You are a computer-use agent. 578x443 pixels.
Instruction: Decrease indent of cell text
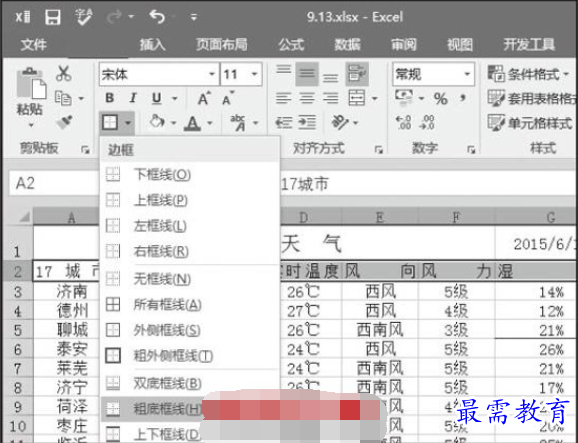[x=283, y=123]
